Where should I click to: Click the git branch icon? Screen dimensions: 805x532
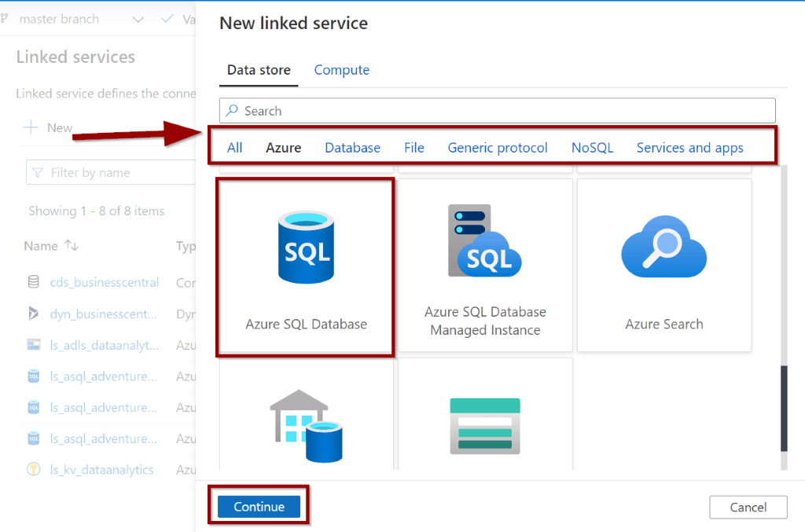coord(5,19)
